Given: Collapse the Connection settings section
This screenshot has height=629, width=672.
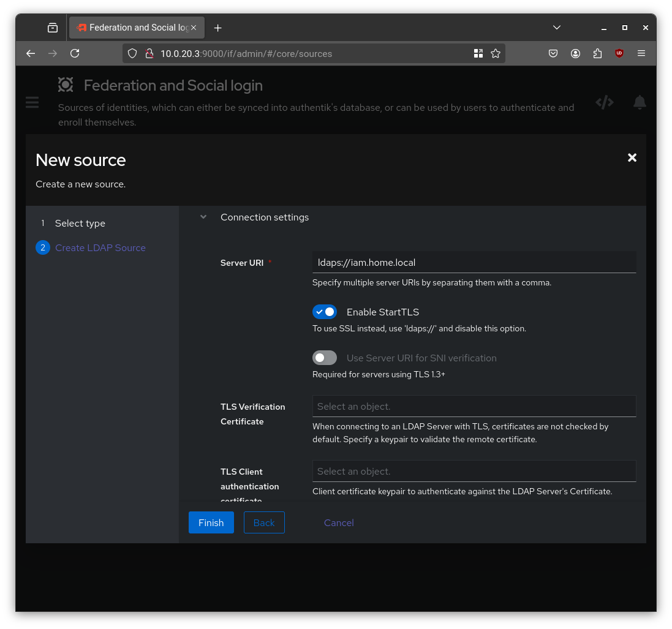Looking at the screenshot, I should (x=203, y=217).
